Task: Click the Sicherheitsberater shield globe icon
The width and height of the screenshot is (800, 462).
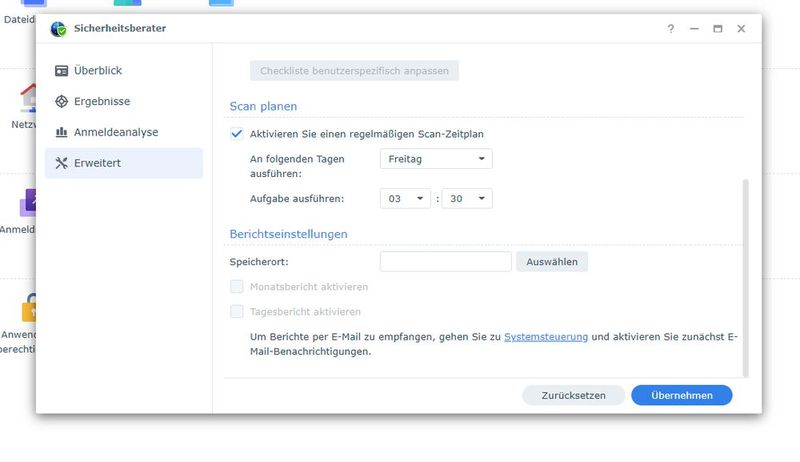Action: (x=58, y=29)
